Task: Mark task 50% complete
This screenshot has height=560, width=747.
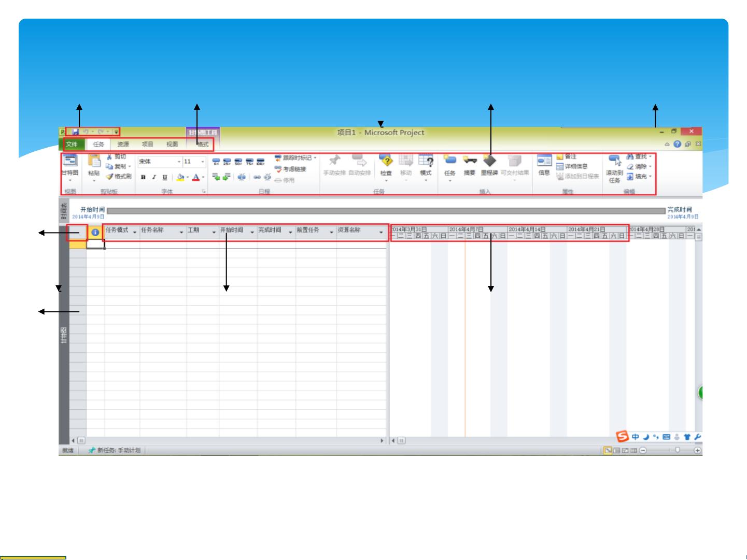Action: point(238,162)
